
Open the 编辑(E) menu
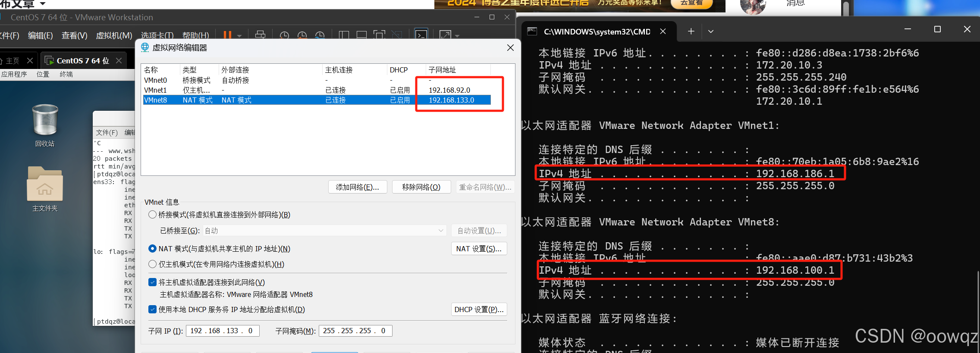tap(41, 35)
